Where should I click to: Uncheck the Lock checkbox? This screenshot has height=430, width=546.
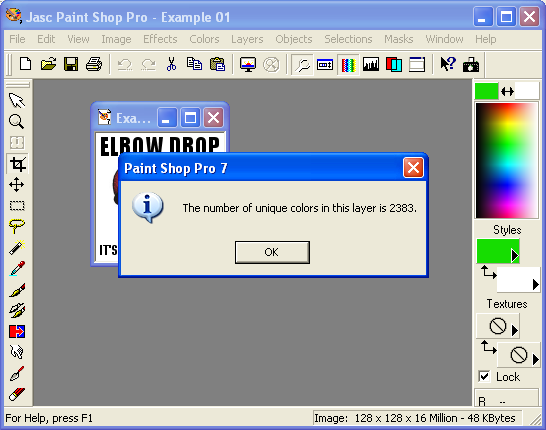(484, 376)
